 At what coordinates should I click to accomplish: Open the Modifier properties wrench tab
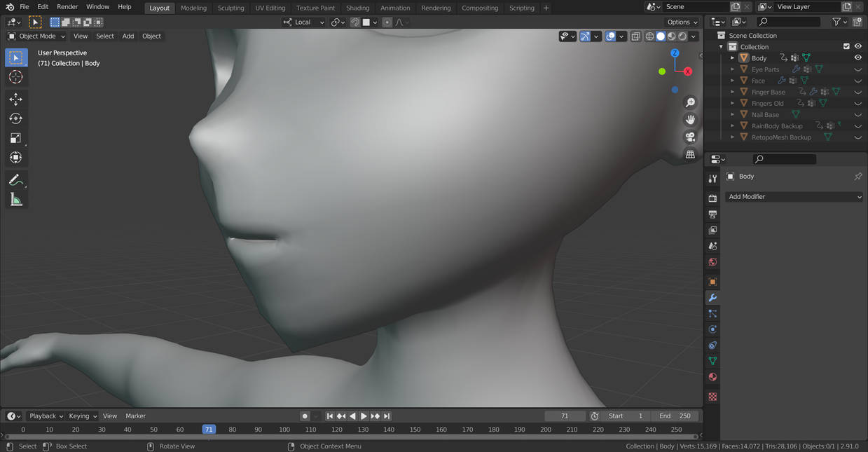[x=712, y=298]
